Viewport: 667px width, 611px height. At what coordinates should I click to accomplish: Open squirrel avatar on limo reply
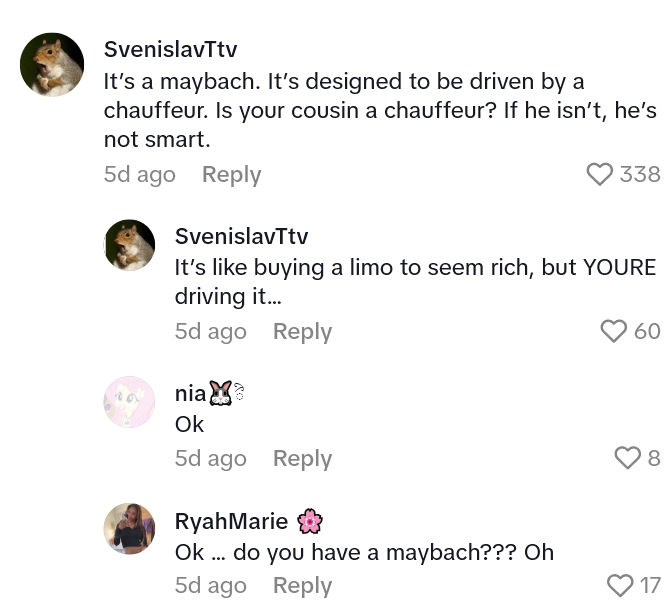point(130,245)
